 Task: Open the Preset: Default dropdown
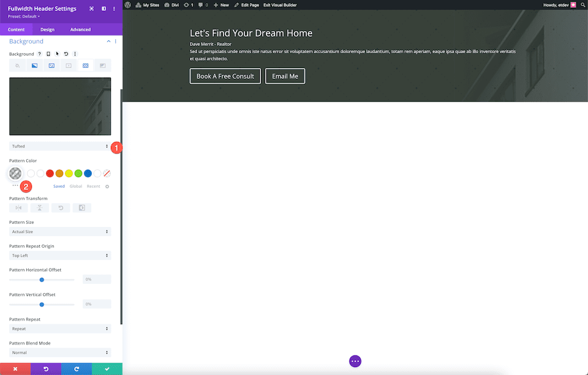[x=24, y=17]
